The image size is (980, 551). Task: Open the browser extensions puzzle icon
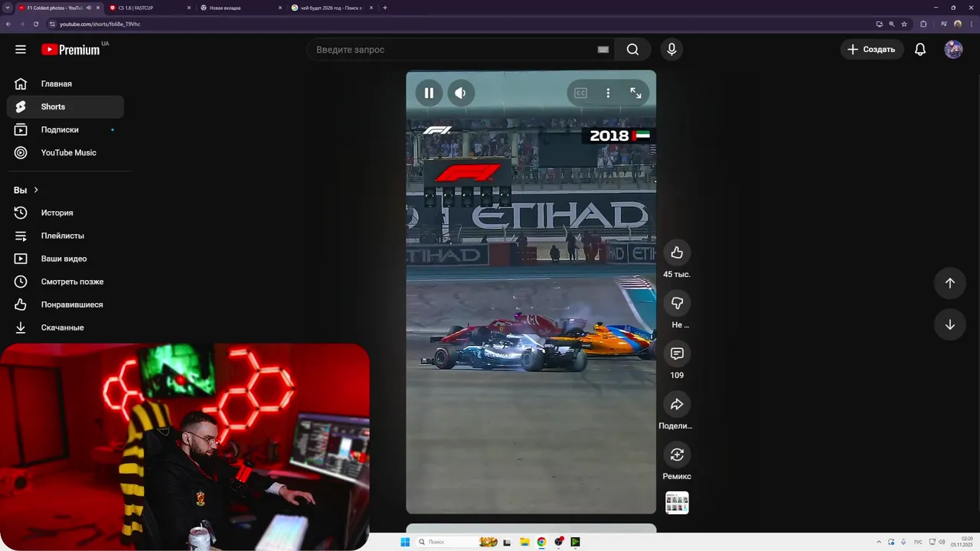pos(923,24)
